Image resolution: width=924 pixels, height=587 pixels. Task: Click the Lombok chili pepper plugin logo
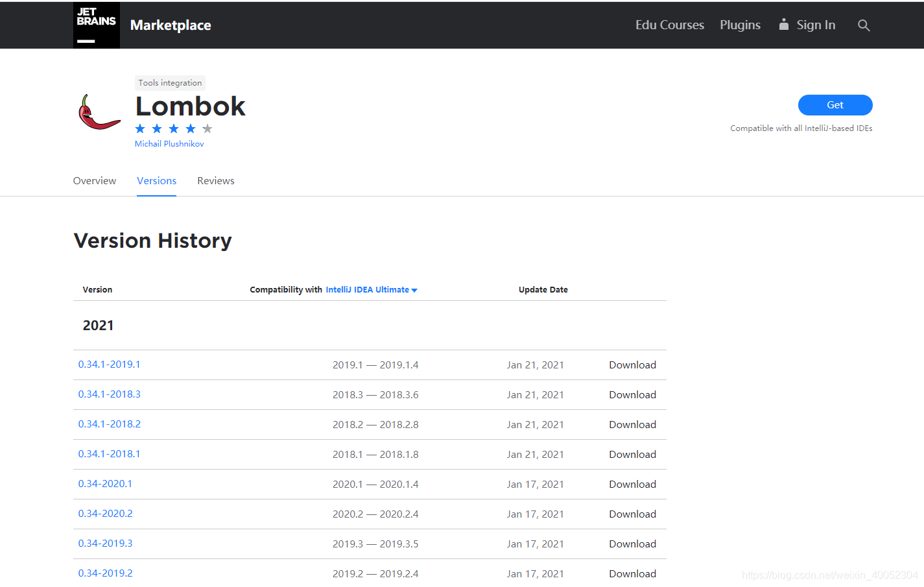(99, 112)
